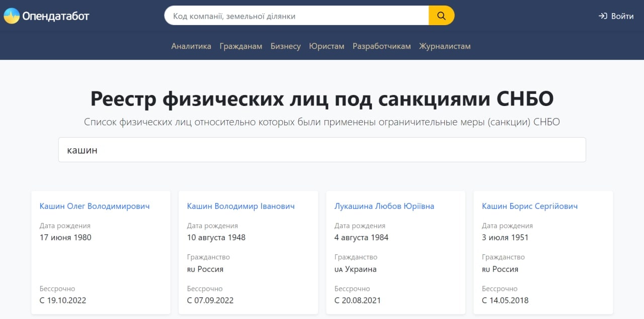Open Кашин Олег Володимирович's record
The height and width of the screenshot is (319, 644).
(x=95, y=206)
